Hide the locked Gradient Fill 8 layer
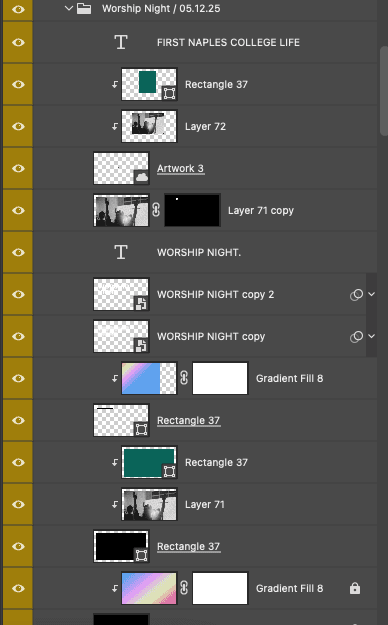 click(x=18, y=588)
